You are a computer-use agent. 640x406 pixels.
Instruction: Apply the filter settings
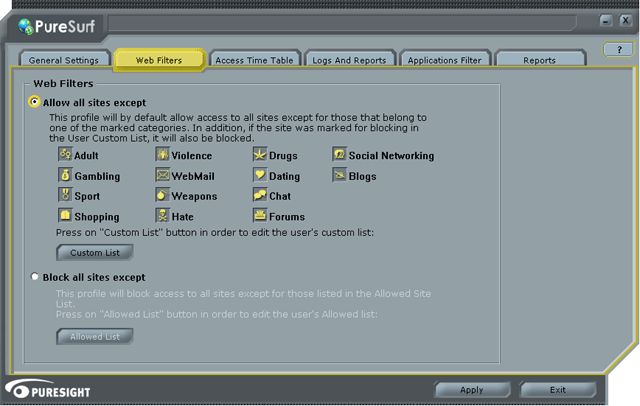[472, 390]
